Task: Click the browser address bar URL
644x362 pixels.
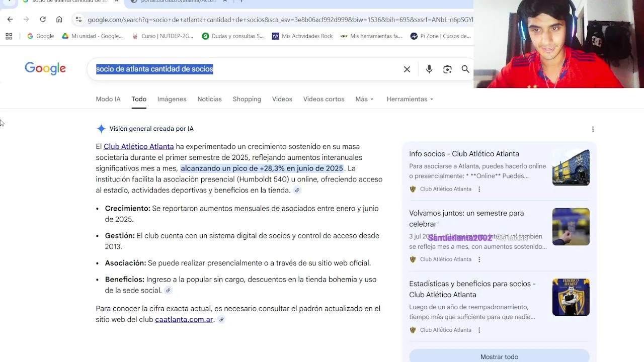Action: coord(280,20)
